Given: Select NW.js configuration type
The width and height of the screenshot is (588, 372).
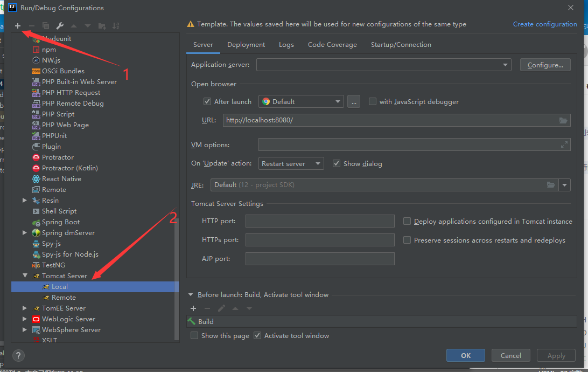Looking at the screenshot, I should click(51, 60).
